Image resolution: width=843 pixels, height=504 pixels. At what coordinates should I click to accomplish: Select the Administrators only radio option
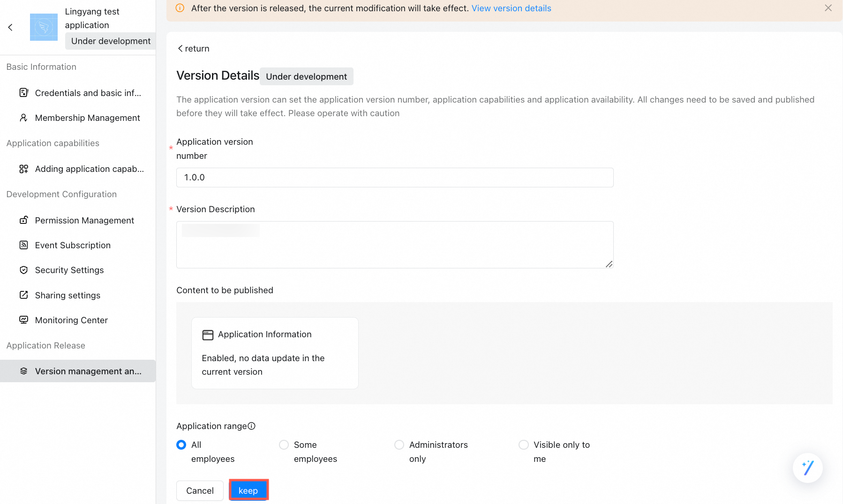[399, 445]
